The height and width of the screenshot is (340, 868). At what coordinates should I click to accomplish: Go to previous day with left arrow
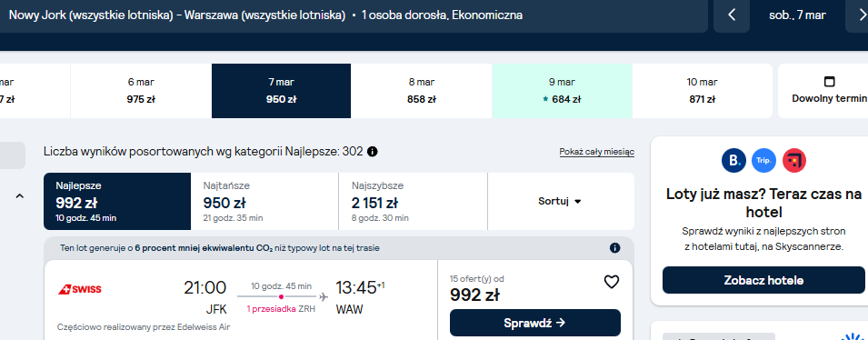pos(732,15)
